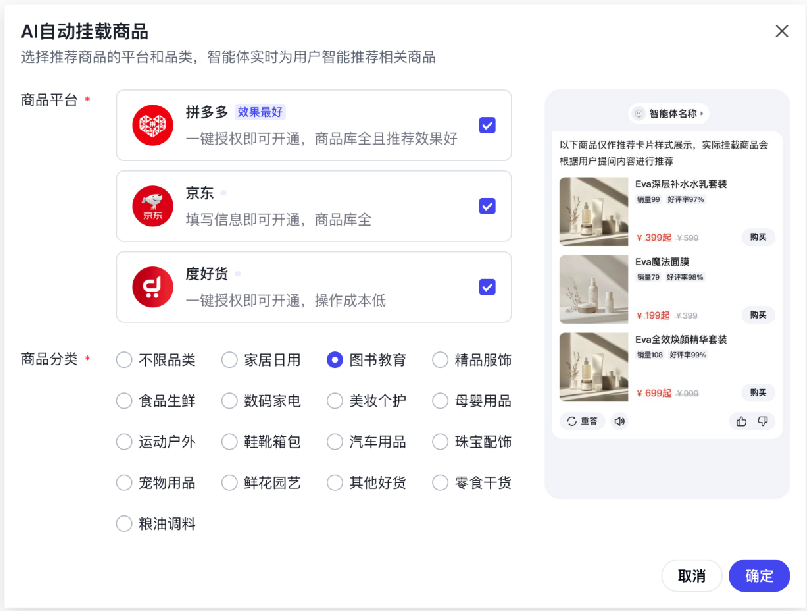Click 购买 for Eva深层补水水乳套装
This screenshot has width=807, height=611.
point(758,237)
